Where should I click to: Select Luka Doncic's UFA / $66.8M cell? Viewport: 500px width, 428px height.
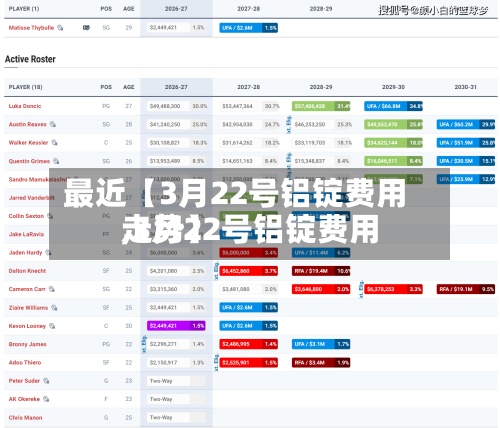click(x=393, y=106)
